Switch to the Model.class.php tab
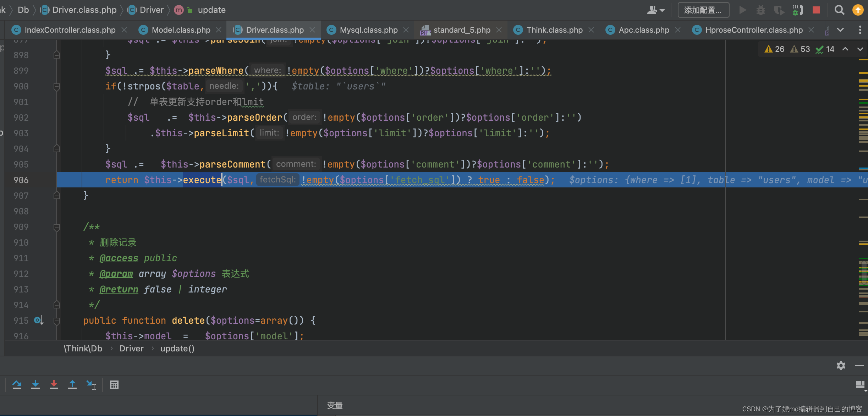Image resolution: width=868 pixels, height=416 pixels. (x=181, y=30)
